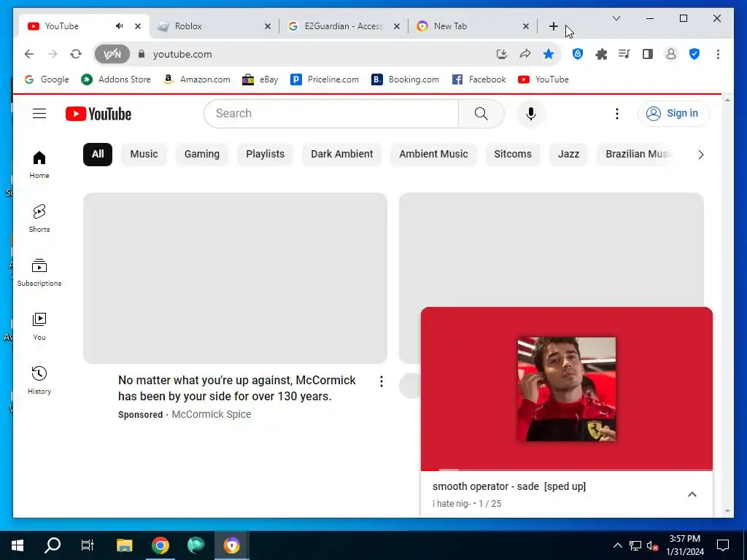Select the Ambient Music chip

coord(433,155)
